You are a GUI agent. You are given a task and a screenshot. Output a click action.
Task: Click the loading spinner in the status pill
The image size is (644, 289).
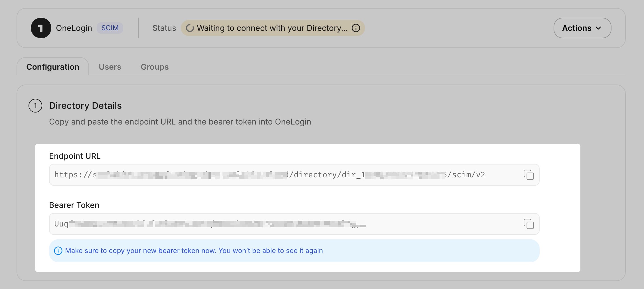point(190,28)
